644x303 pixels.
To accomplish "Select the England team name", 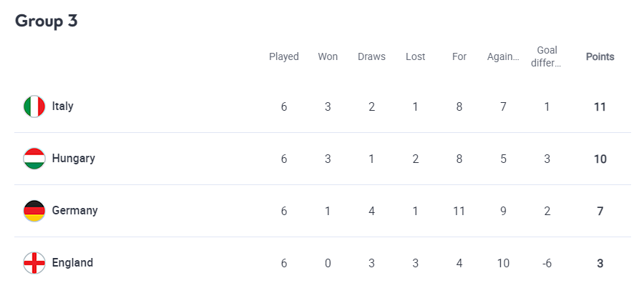I will pyautogui.click(x=72, y=263).
